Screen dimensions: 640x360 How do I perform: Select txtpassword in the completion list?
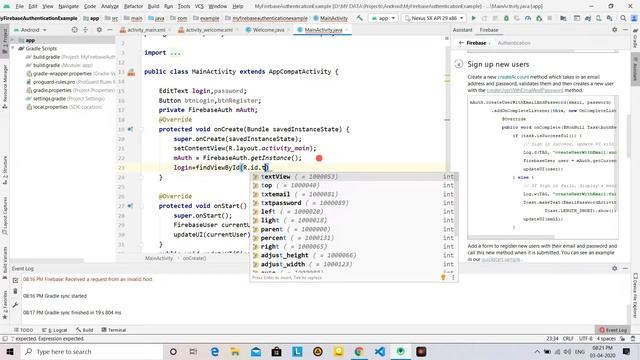point(353,203)
